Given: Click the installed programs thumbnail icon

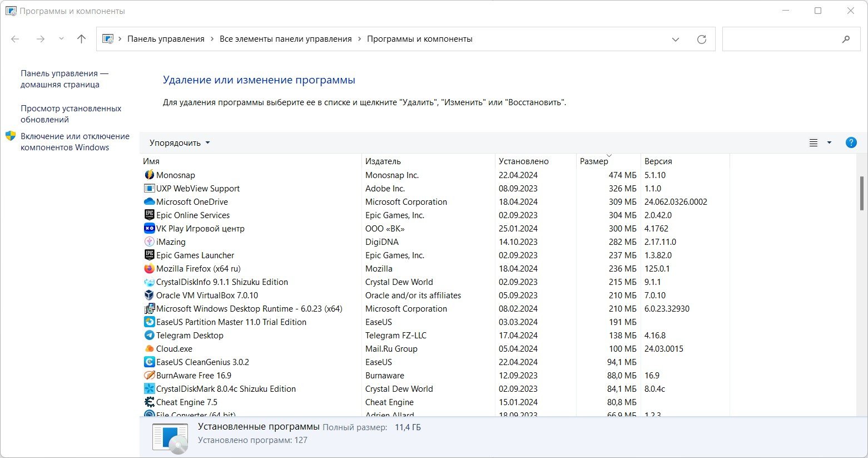Looking at the screenshot, I should [x=170, y=438].
